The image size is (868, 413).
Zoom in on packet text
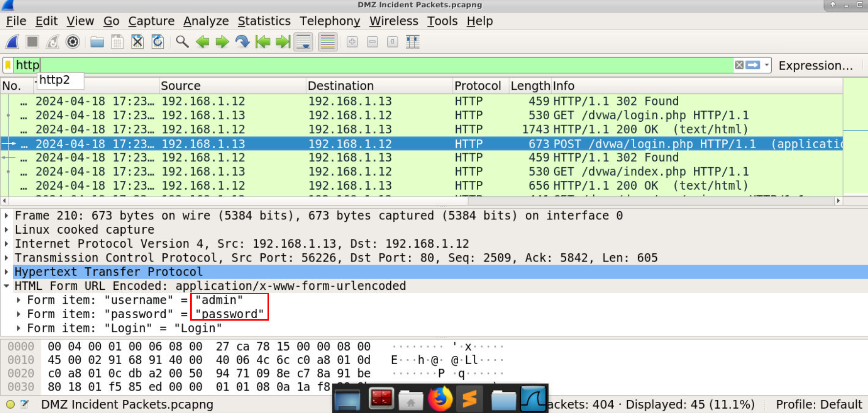[352, 42]
